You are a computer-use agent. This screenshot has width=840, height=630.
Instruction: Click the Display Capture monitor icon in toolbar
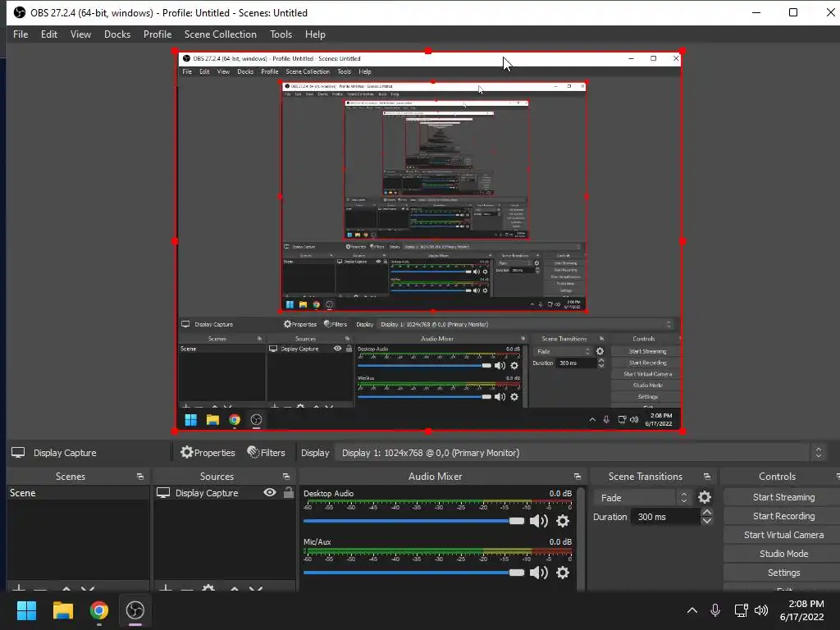[18, 453]
